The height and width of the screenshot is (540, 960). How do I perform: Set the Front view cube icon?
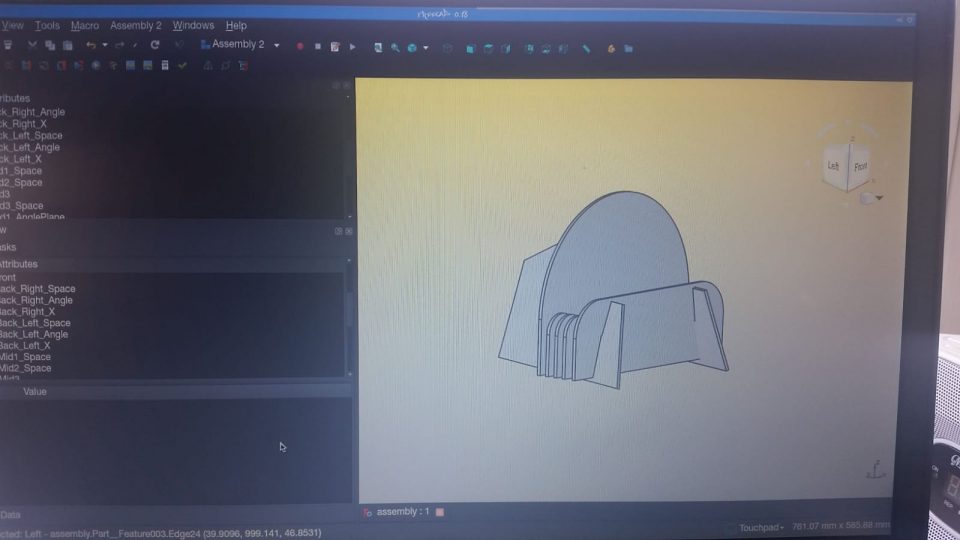(x=470, y=49)
